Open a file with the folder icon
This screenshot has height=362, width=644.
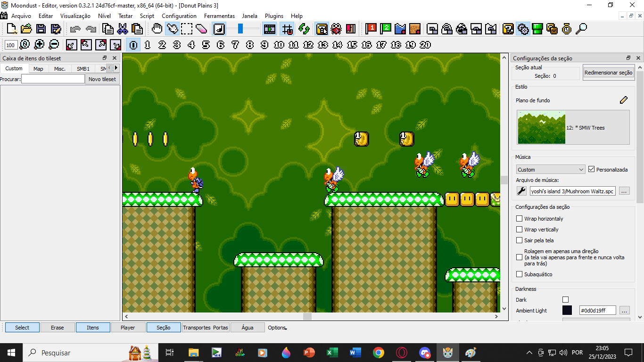tap(26, 29)
